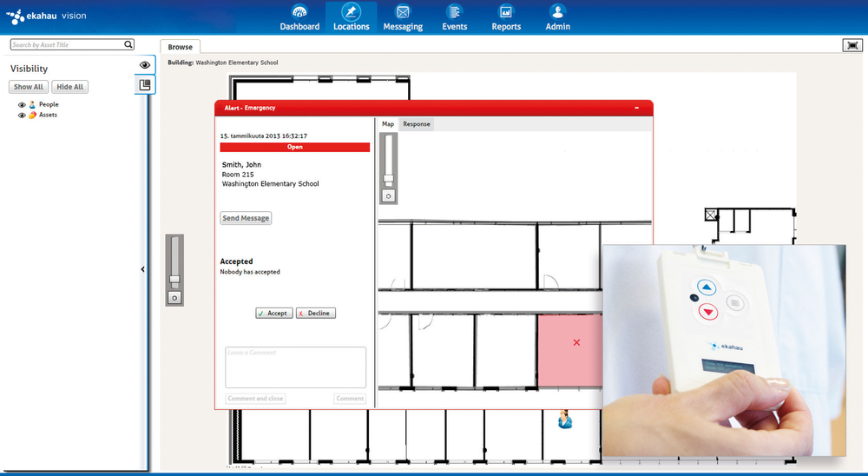Open the map layers panel tab

coord(145,85)
